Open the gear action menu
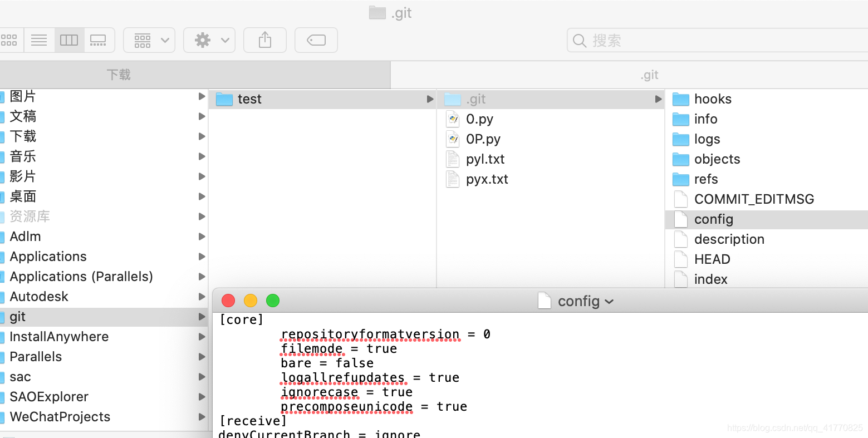 click(209, 40)
